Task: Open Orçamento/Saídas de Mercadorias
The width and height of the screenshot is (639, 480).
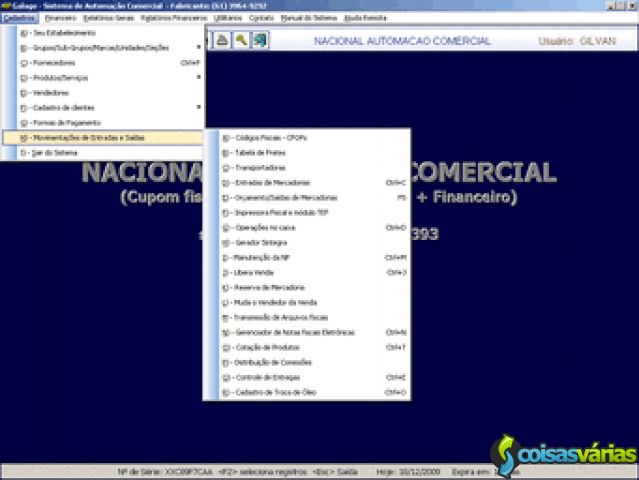Action: click(306, 198)
